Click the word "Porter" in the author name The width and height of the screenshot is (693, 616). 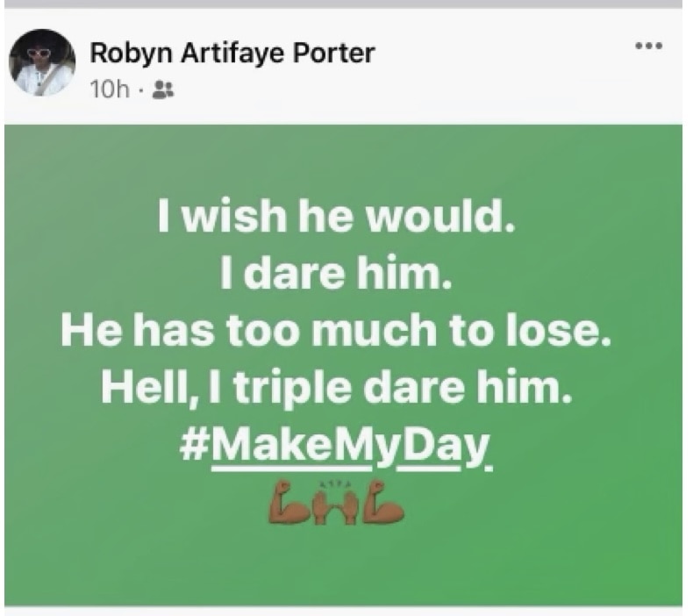334,54
